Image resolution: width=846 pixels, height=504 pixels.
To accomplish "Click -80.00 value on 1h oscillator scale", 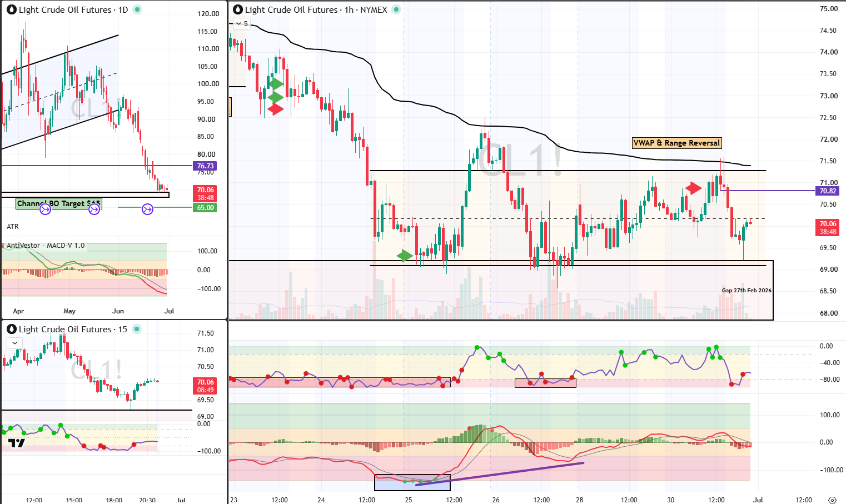I will 829,380.
